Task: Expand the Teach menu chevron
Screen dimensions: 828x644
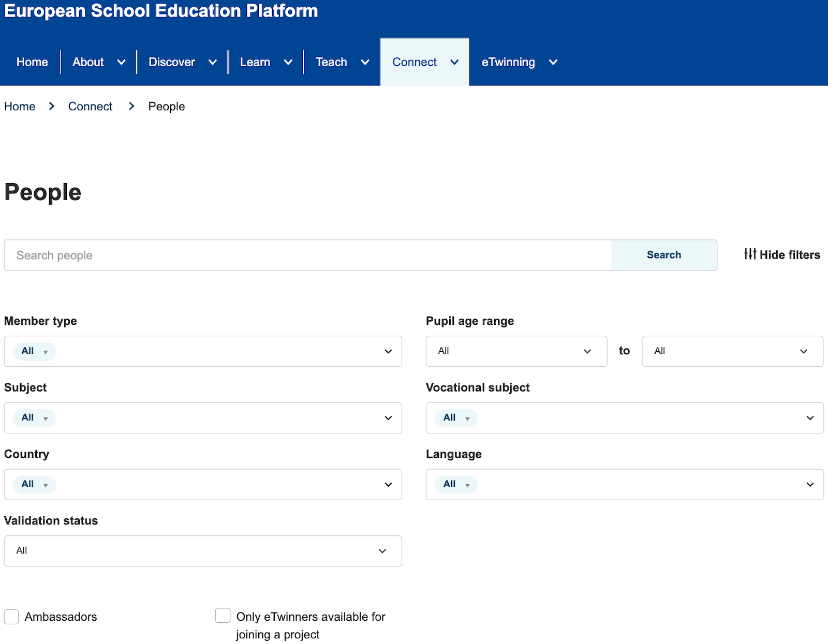Action: tap(365, 63)
